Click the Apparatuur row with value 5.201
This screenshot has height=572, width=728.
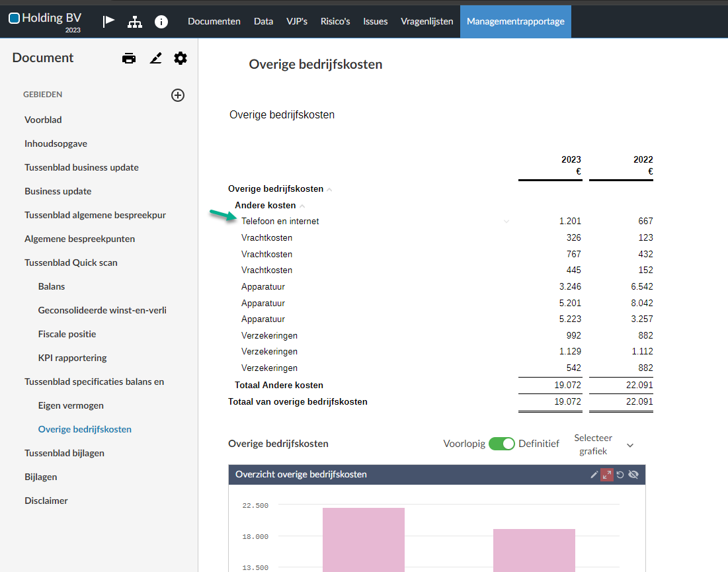point(440,303)
